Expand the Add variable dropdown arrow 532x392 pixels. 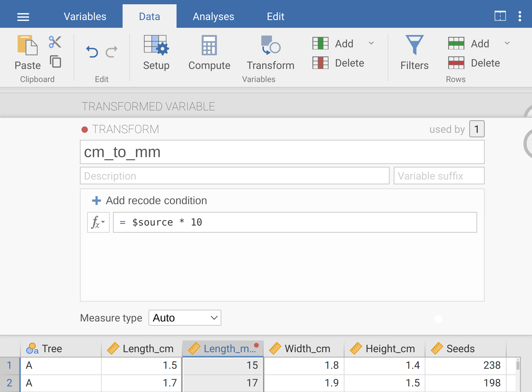(x=371, y=43)
